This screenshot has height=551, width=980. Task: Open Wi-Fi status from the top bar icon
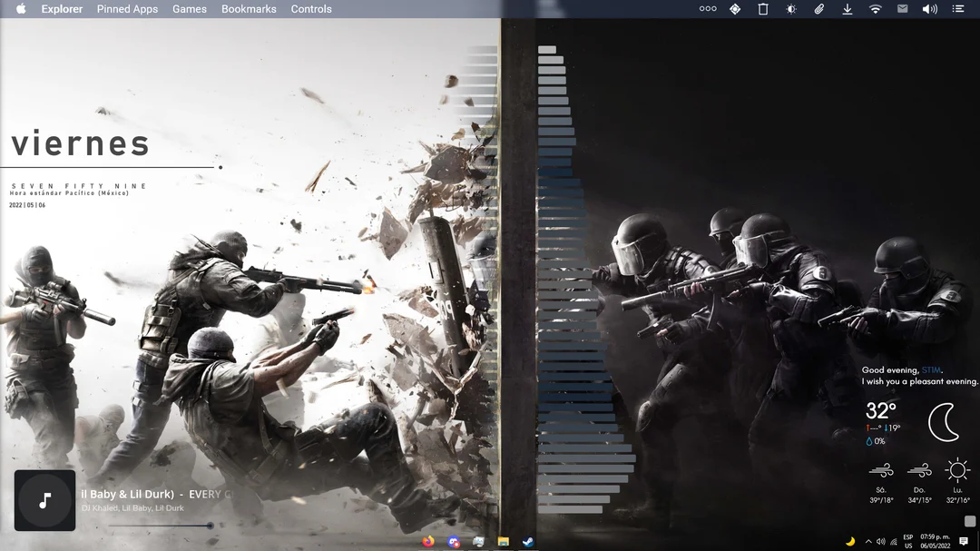[876, 9]
